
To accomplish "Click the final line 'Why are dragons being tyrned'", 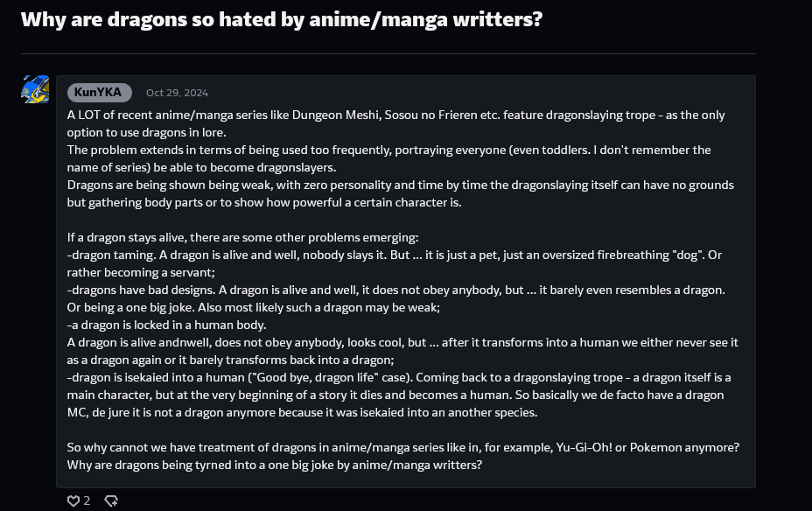I will 275,465.
